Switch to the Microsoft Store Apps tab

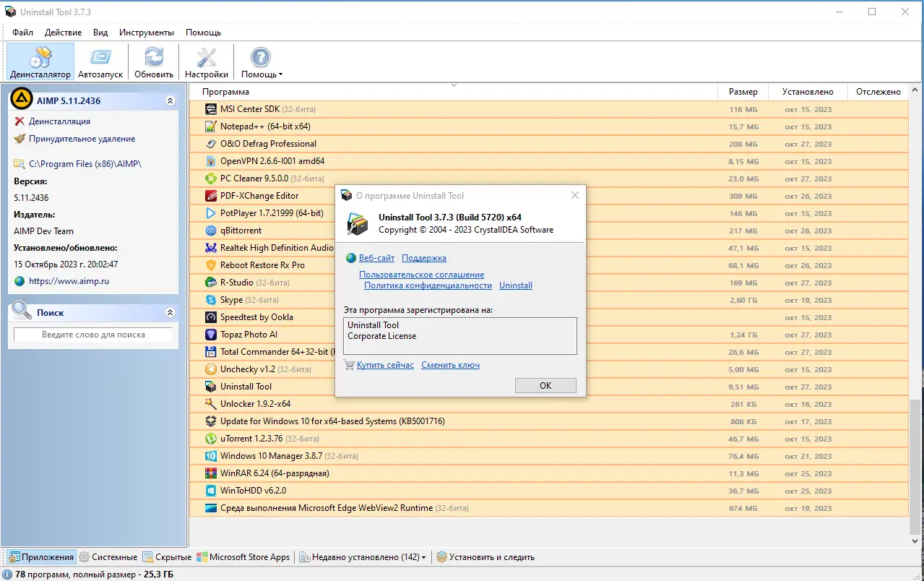click(243, 557)
